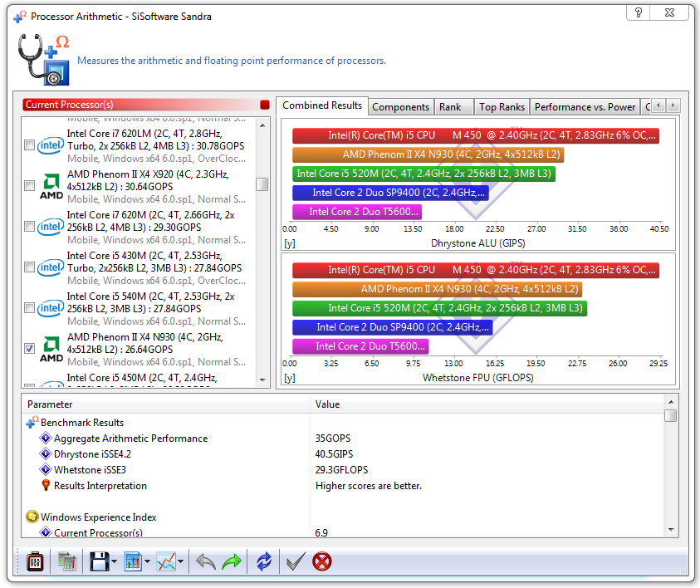
Task: Click the Results Interpretation pin icon
Action: coord(46,485)
